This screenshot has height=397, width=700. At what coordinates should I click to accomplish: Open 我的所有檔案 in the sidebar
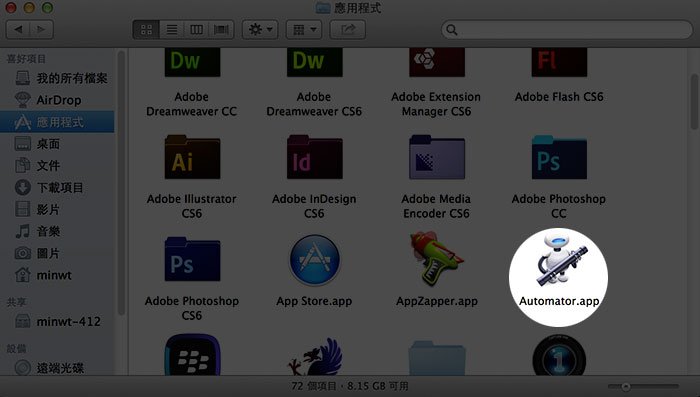57,78
